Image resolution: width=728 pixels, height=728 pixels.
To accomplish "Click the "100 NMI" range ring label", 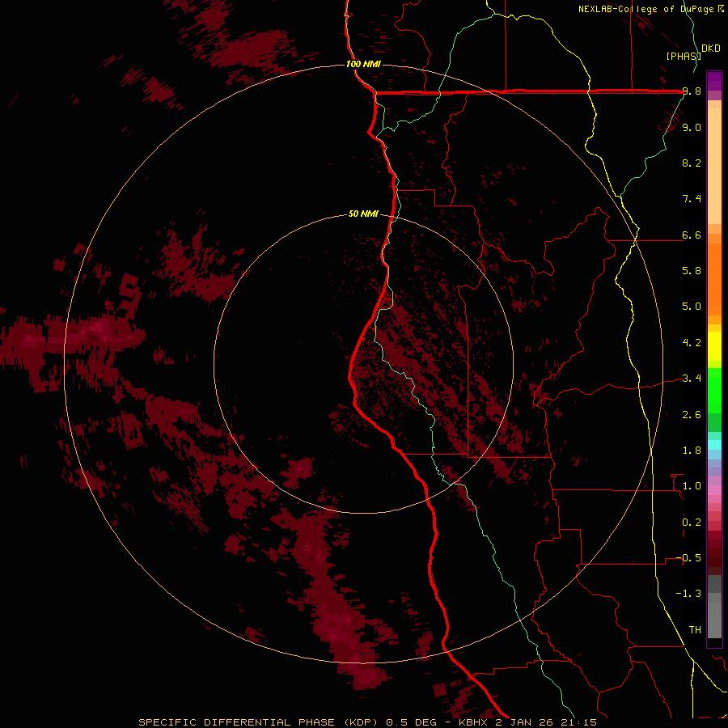I will point(363,64).
